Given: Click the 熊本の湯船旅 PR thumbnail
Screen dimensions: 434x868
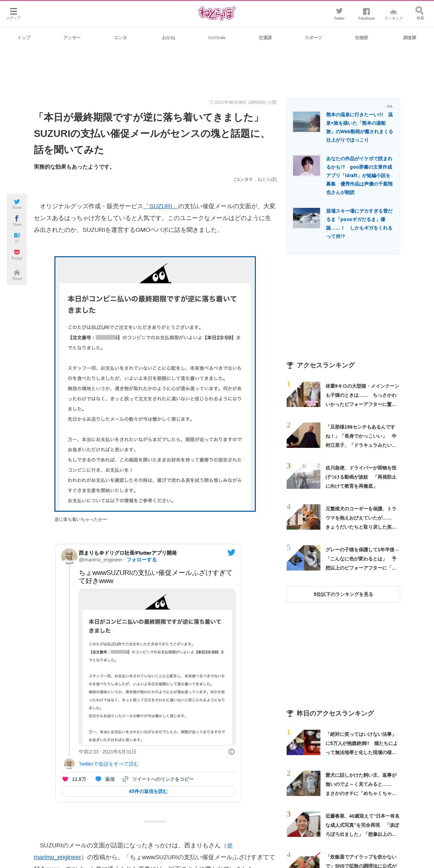Looking at the screenshot, I should click(306, 122).
